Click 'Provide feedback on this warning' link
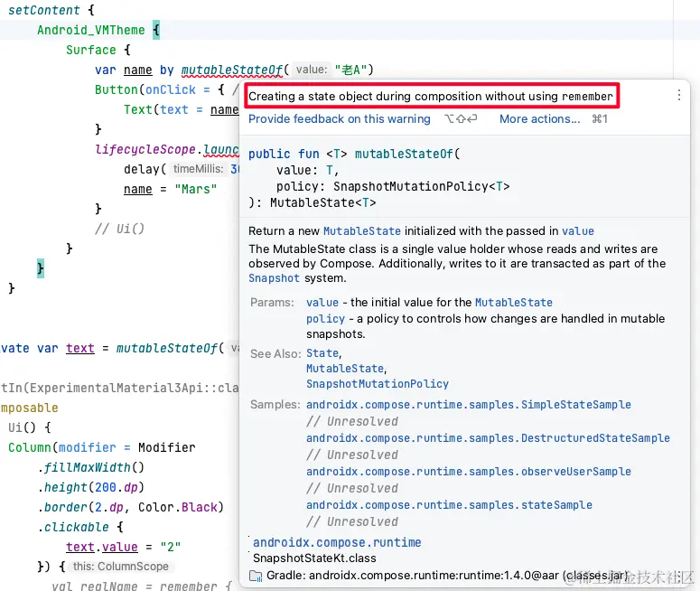The height and width of the screenshot is (591, 700). click(x=340, y=119)
